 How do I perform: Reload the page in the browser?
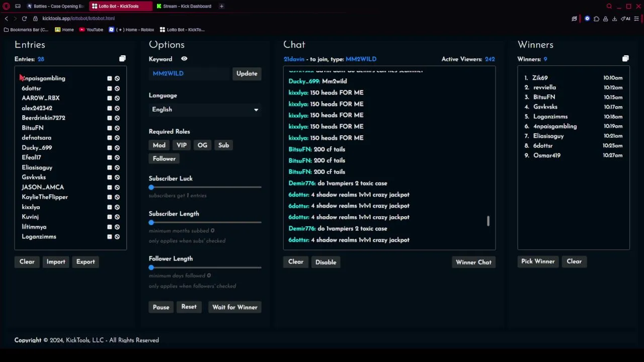[24, 19]
